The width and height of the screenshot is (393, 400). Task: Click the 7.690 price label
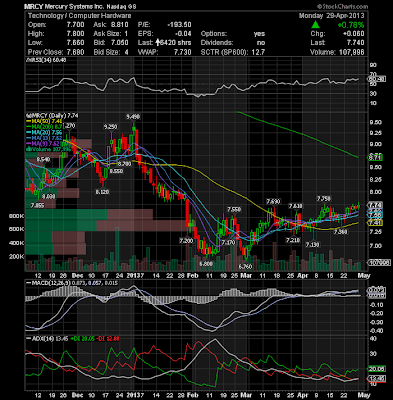(x=273, y=201)
